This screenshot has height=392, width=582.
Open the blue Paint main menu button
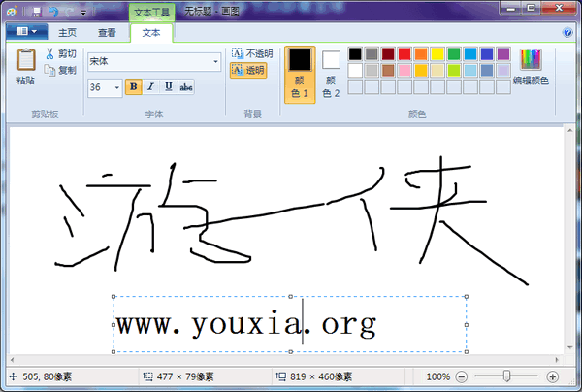tap(26, 32)
